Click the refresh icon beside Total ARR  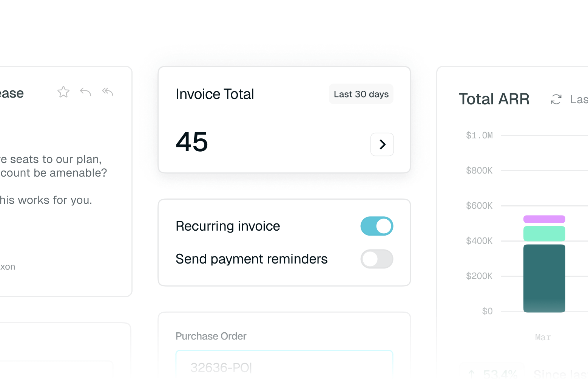tap(556, 99)
